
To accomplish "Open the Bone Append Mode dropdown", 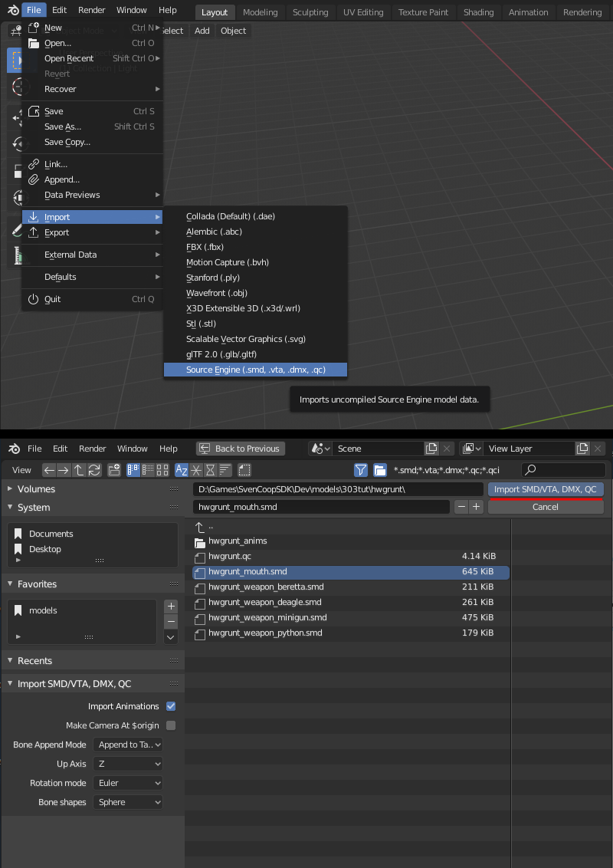I will click(128, 745).
